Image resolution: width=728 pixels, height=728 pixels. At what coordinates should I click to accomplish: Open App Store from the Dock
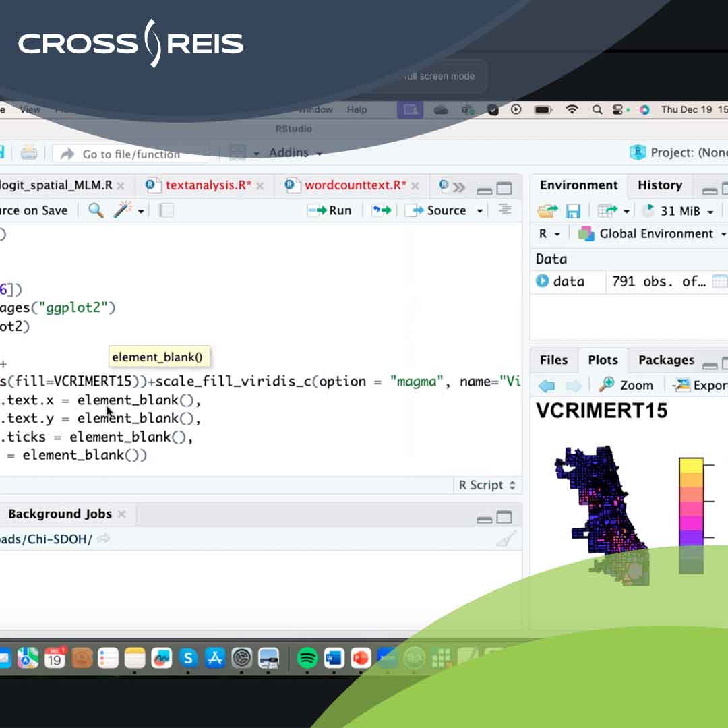pos(215,658)
